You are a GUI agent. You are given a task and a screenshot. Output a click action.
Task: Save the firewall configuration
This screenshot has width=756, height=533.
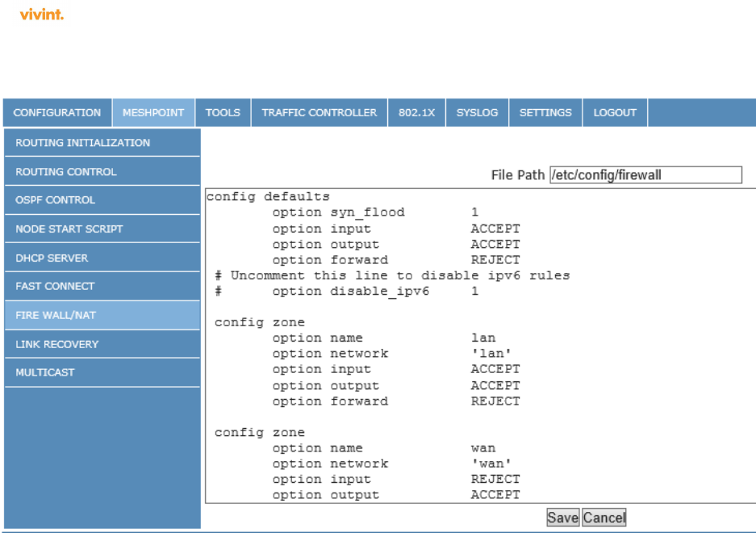tap(562, 518)
